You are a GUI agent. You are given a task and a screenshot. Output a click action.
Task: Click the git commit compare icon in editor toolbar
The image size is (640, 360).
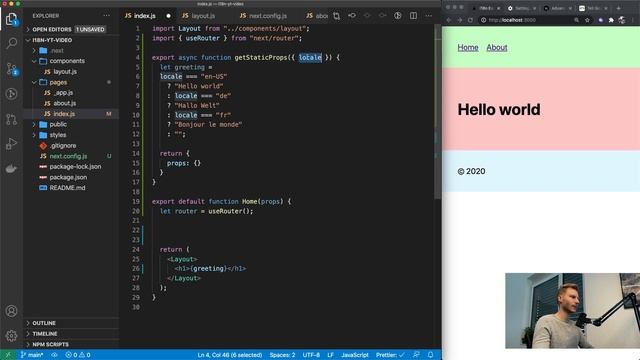352,16
